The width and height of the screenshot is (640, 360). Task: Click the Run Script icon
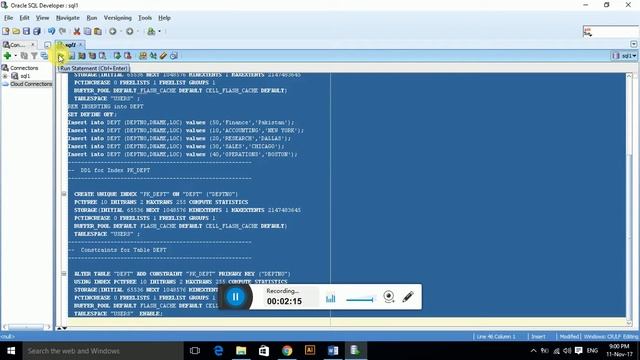click(x=71, y=56)
